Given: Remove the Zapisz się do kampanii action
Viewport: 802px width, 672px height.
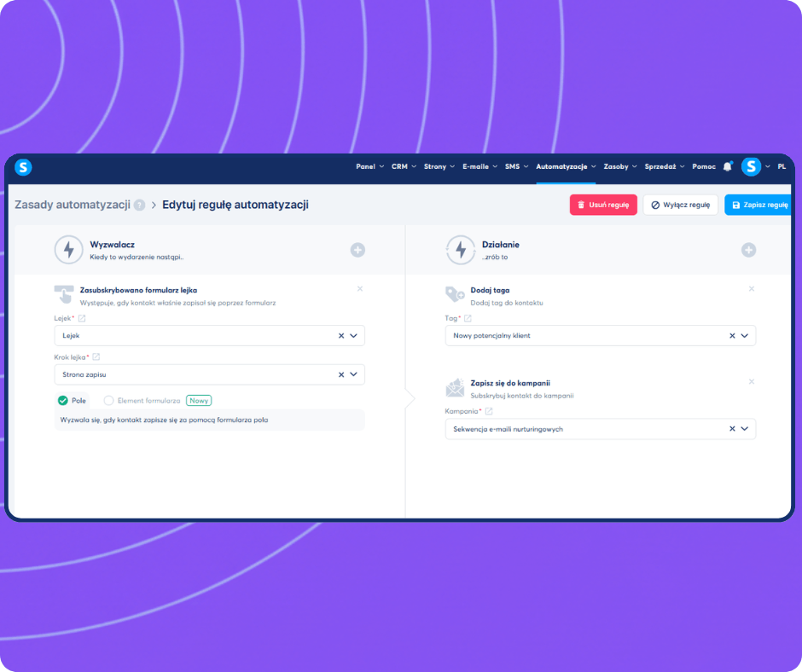Looking at the screenshot, I should 752,381.
